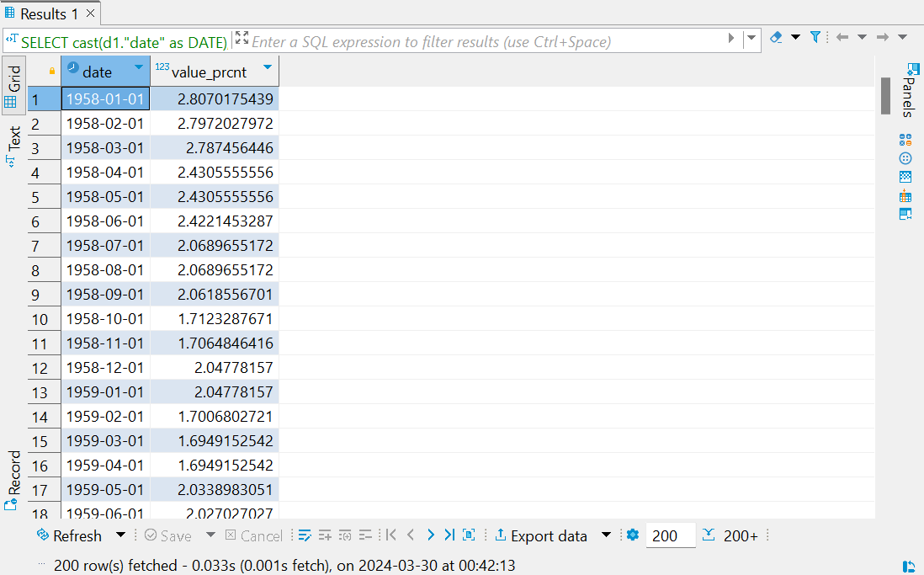Jump to the last row
This screenshot has height=575, width=924.
pos(449,535)
